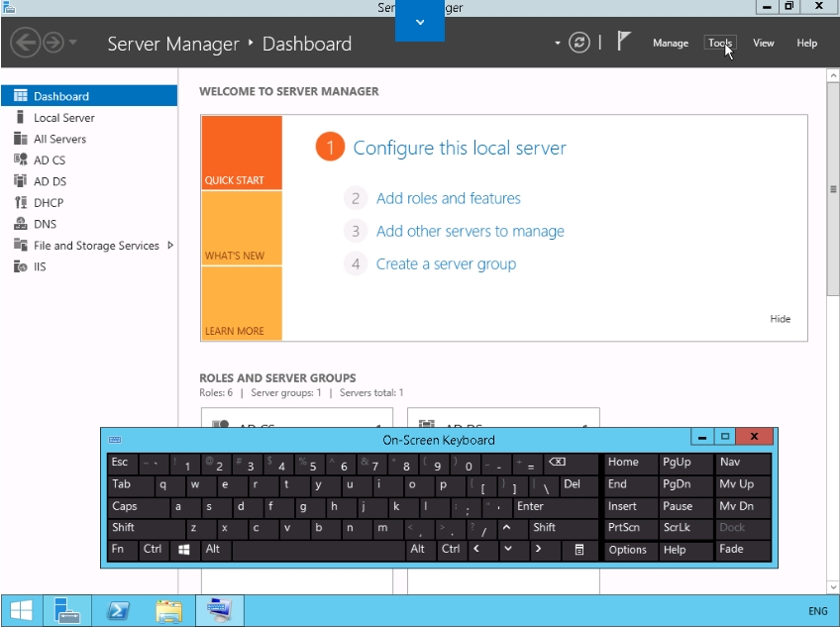Viewport: 840px width, 627px height.
Task: Select Local Server in the sidebar
Action: [89, 117]
